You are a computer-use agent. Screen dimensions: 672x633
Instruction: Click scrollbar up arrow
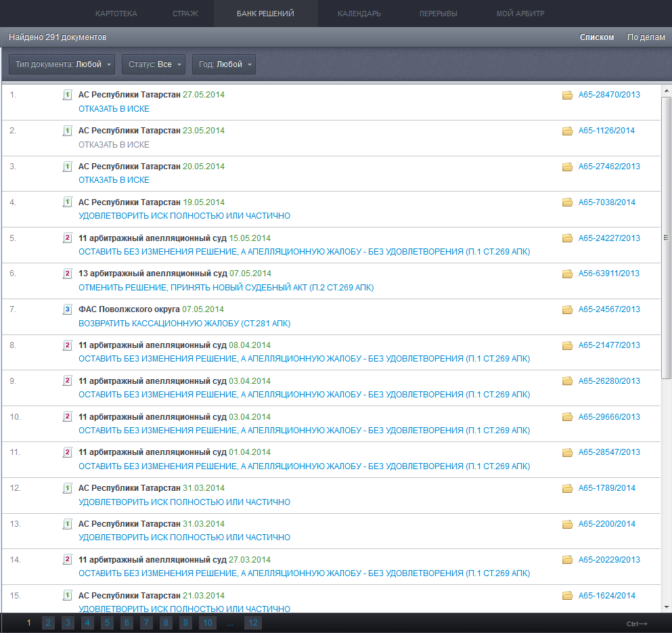[667, 91]
